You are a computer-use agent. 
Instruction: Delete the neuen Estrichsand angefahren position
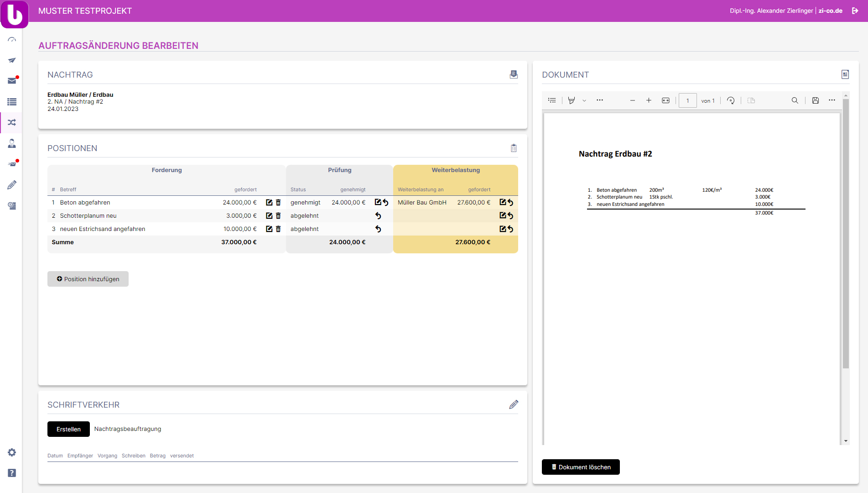(x=278, y=229)
